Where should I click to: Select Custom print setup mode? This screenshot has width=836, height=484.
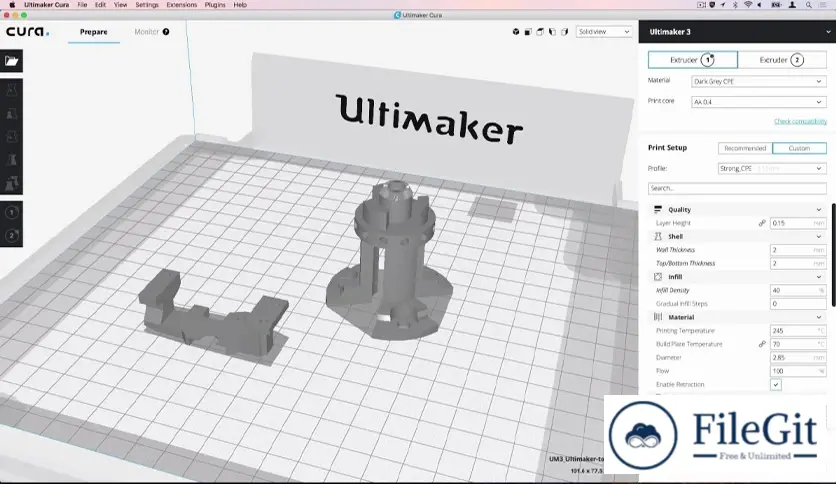coord(799,148)
